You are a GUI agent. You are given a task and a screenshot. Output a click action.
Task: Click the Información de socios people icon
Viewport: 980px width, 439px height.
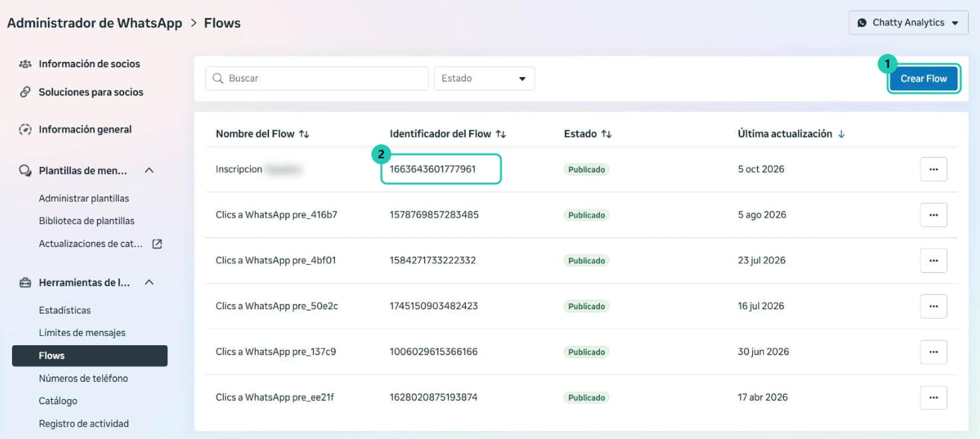25,64
